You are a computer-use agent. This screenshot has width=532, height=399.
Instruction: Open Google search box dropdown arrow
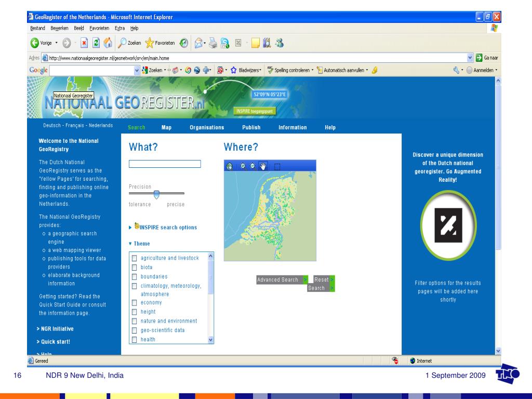coord(137,70)
